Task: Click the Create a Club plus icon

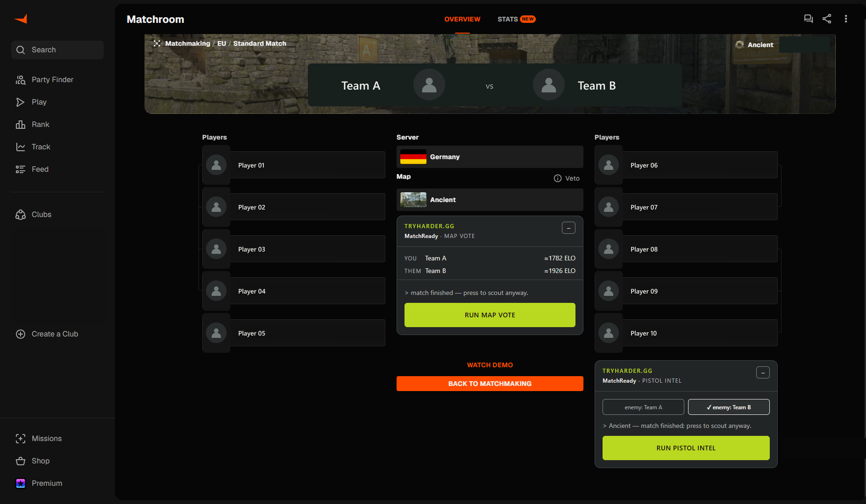Action: (x=20, y=334)
